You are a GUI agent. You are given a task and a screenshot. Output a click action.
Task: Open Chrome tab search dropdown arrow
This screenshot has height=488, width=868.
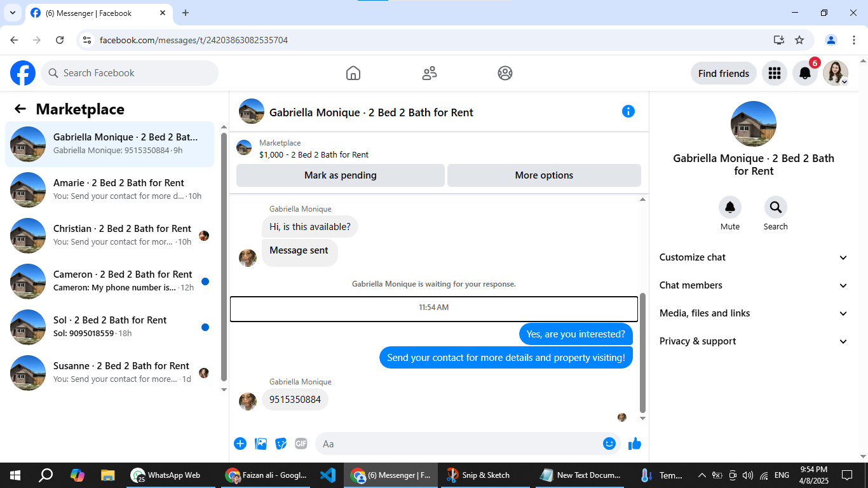[x=13, y=13]
